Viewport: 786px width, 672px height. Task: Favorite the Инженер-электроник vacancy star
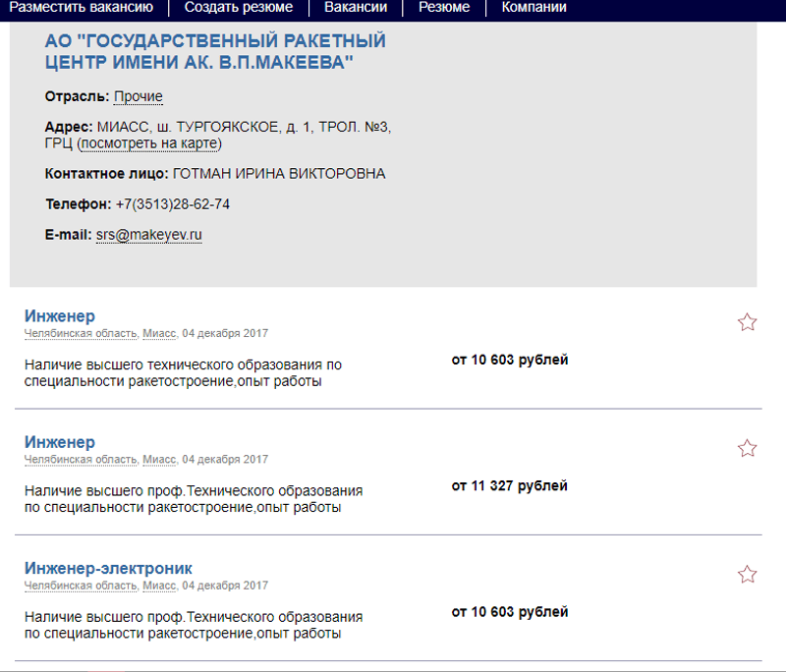pos(747,575)
